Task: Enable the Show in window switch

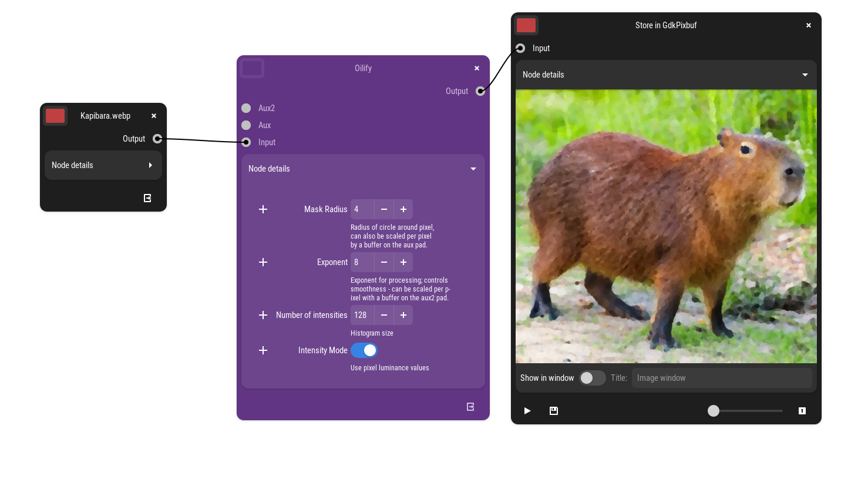Action: click(592, 378)
